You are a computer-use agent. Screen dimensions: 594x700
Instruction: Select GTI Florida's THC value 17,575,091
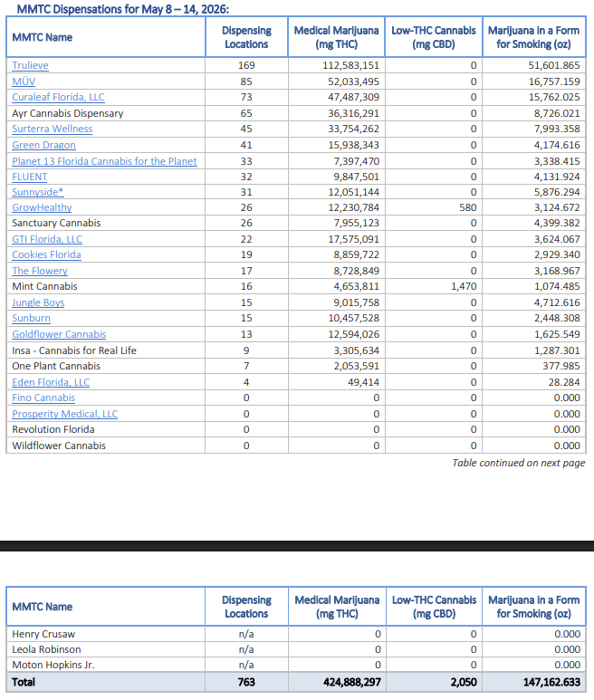353,239
